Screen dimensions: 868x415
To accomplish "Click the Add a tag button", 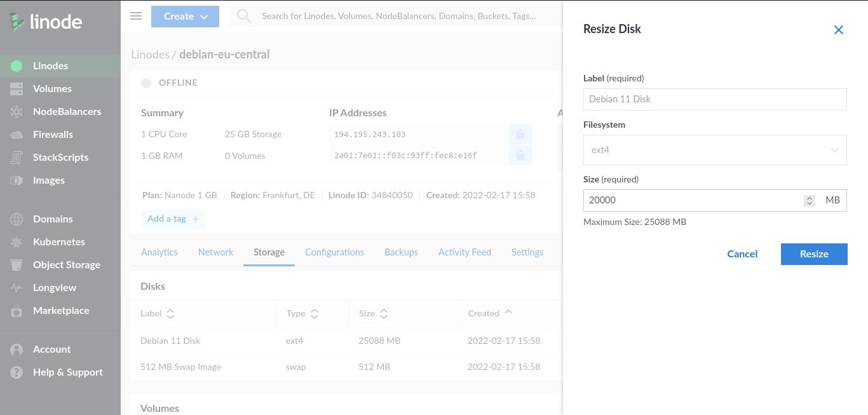I will pos(173,219).
